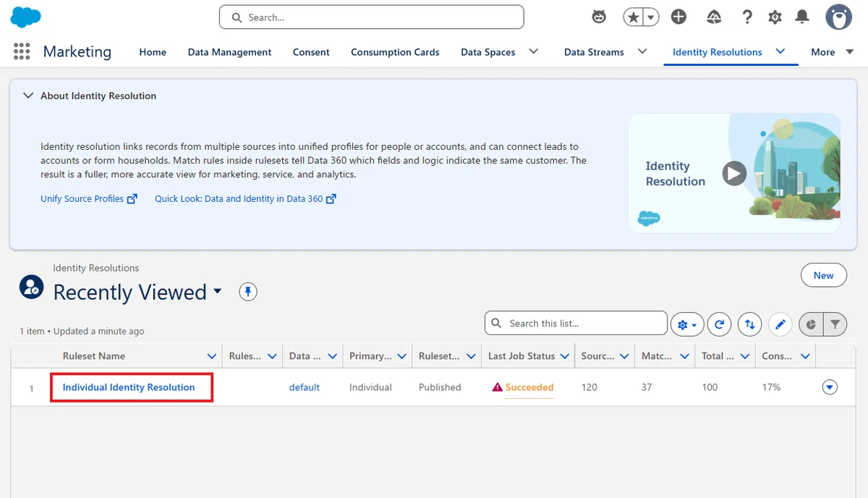Open the Unify Source Profiles link
Viewport: 868px width, 498px height.
pos(89,198)
